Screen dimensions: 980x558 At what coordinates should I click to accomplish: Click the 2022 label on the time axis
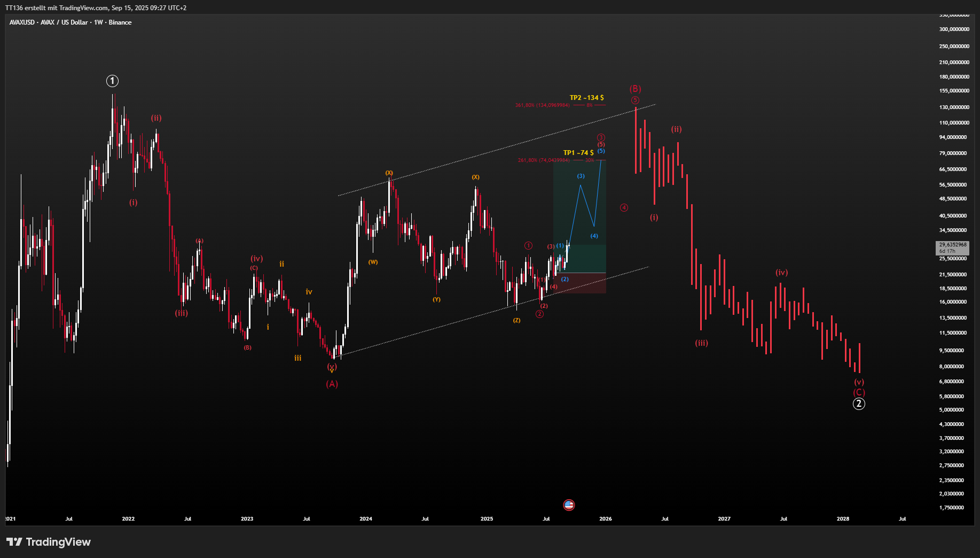pyautogui.click(x=128, y=518)
